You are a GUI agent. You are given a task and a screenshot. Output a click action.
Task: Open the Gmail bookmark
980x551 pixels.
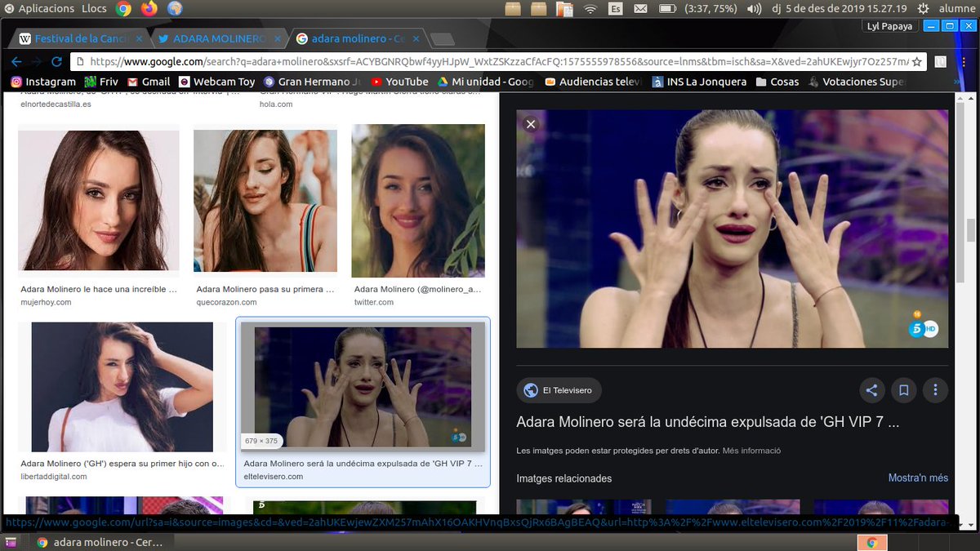coord(148,82)
